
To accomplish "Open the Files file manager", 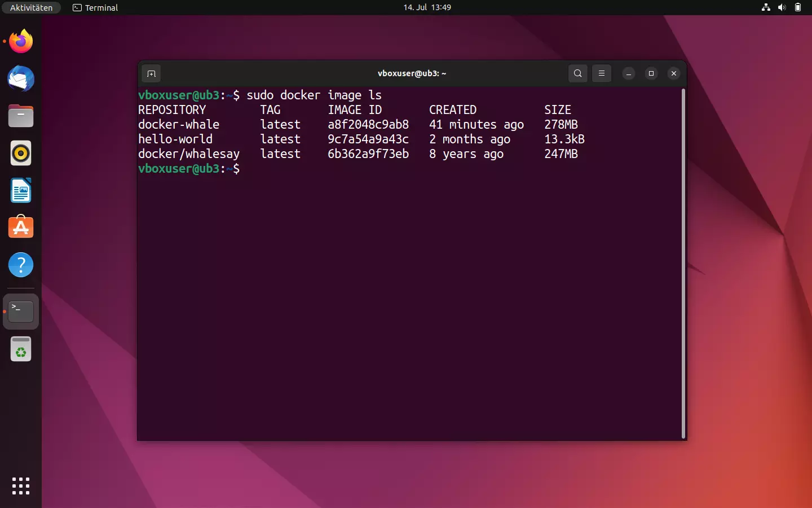I will point(20,116).
